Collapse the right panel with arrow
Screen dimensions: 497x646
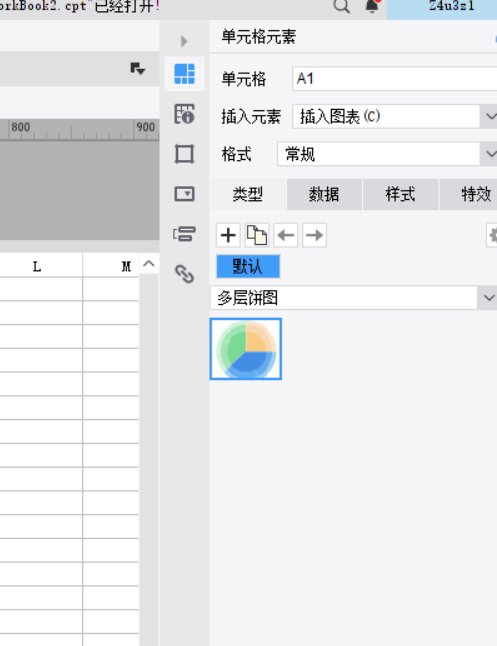coord(184,41)
